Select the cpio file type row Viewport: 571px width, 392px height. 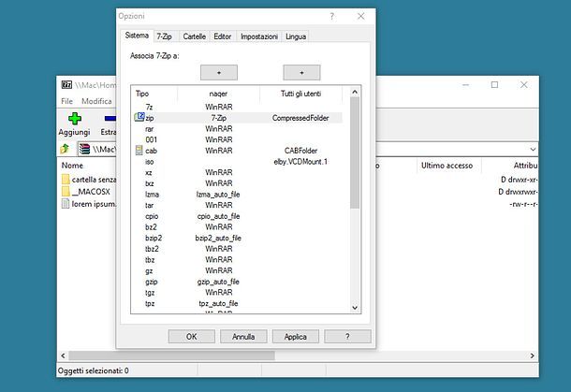[237, 216]
